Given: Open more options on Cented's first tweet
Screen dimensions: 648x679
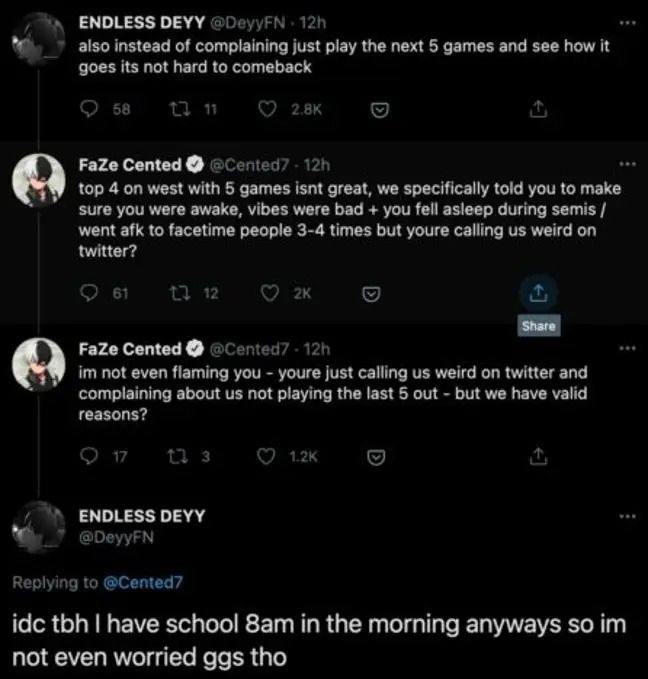Looking at the screenshot, I should [x=627, y=163].
